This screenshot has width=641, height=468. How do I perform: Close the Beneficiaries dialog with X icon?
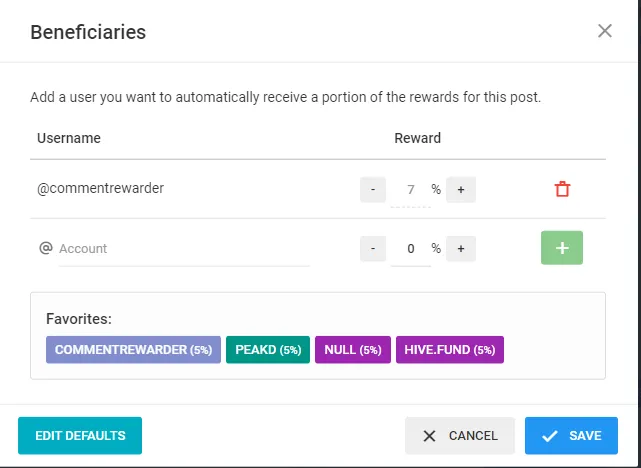(x=605, y=31)
